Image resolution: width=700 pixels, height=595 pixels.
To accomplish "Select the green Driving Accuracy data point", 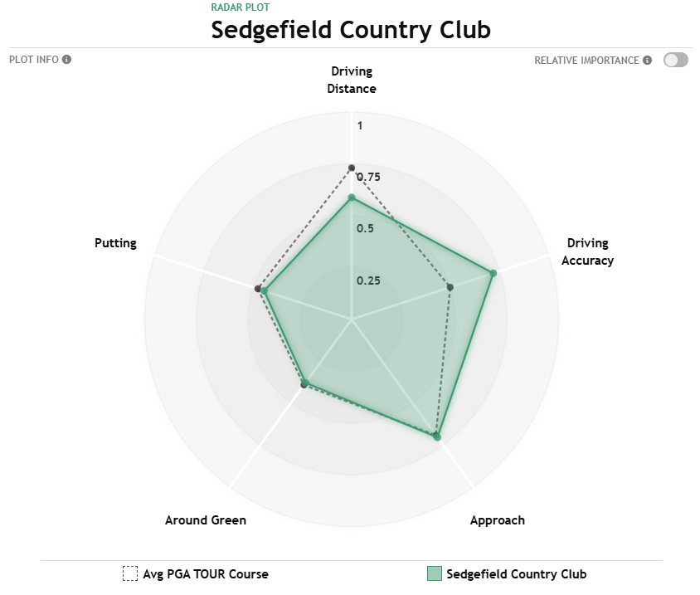I will click(493, 273).
